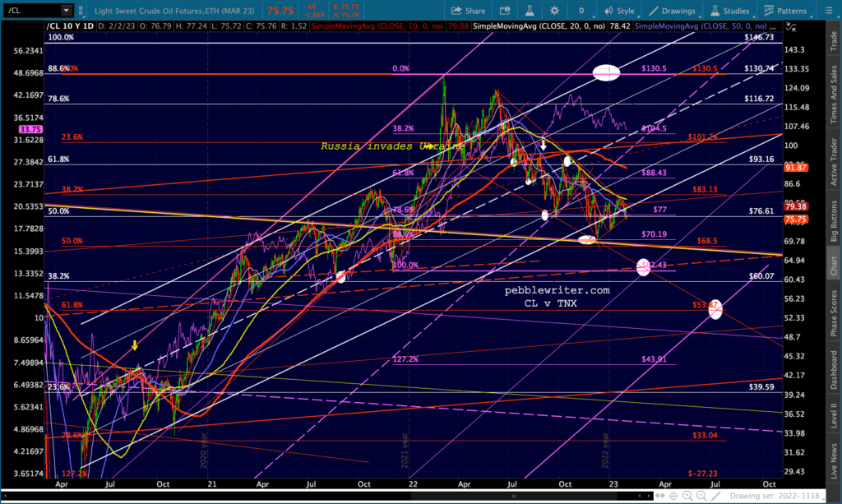
Task: Click the 33.75 magenta left-axis bubble
Action: tap(30, 129)
